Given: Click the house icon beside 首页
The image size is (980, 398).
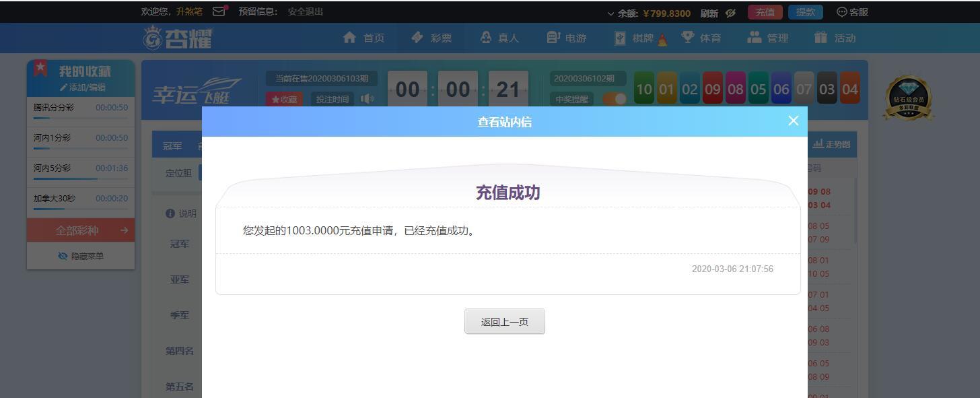Looking at the screenshot, I should [349, 38].
